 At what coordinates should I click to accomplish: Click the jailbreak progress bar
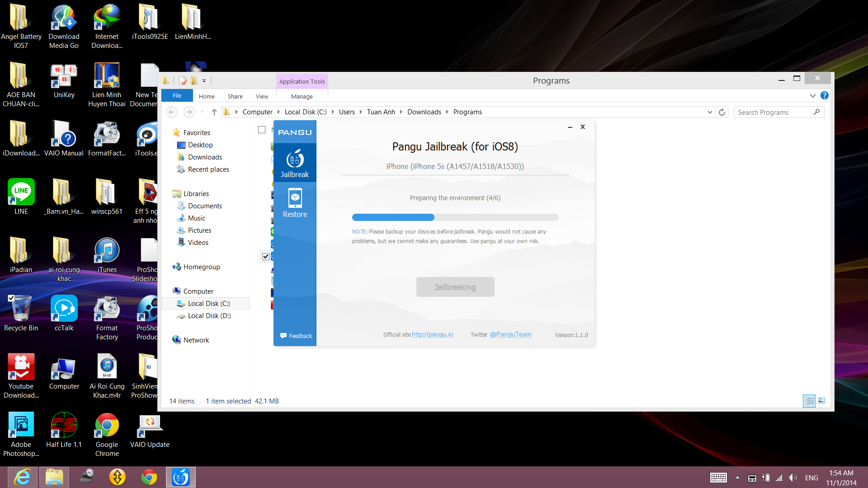455,217
